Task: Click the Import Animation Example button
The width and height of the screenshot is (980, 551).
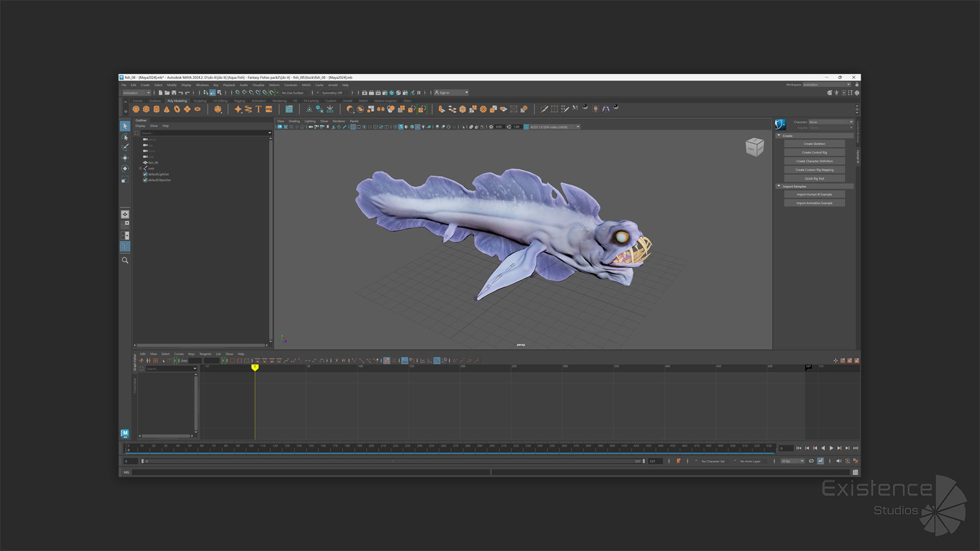Action: tap(814, 203)
